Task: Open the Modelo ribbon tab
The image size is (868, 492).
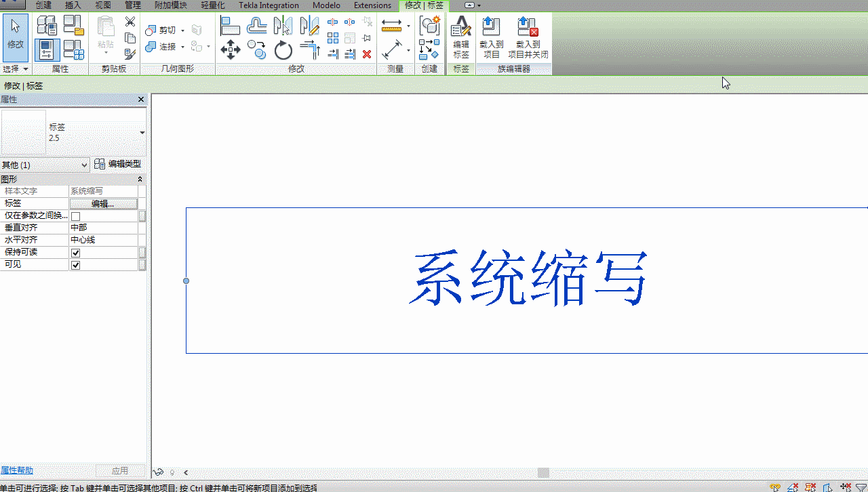Action: tap(326, 5)
